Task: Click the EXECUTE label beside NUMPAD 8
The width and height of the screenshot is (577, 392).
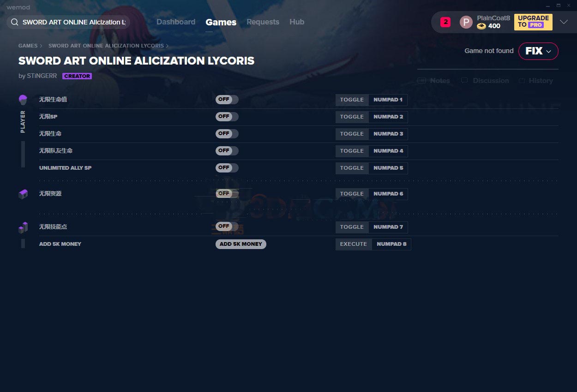Action: pos(354,244)
